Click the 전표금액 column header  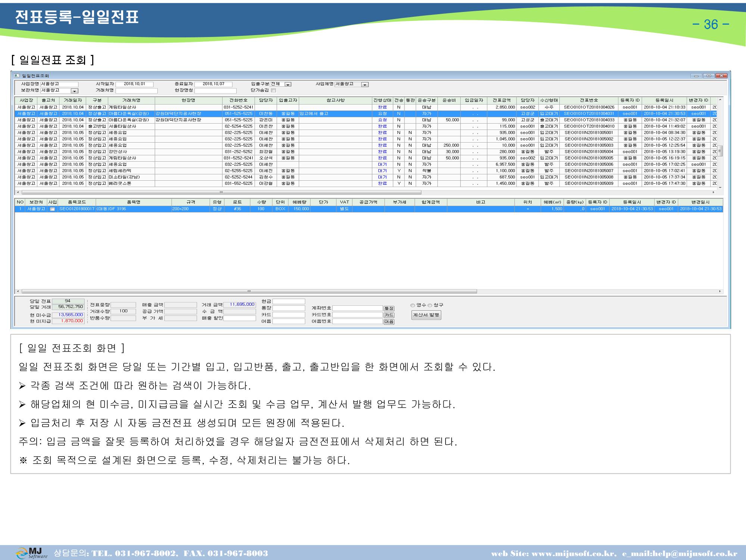(x=502, y=100)
